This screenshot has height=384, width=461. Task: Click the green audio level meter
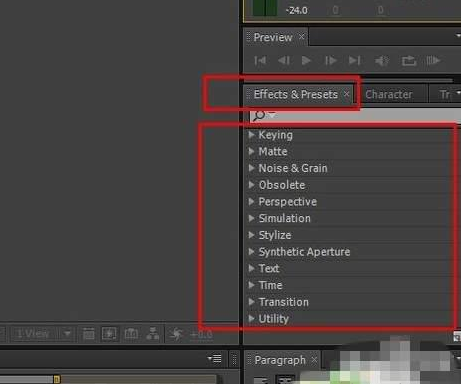click(265, 8)
